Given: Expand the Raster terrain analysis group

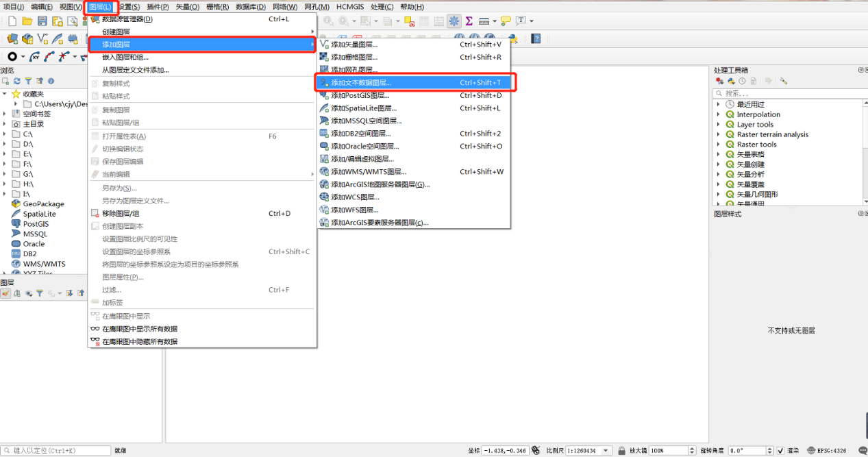Looking at the screenshot, I should [718, 134].
